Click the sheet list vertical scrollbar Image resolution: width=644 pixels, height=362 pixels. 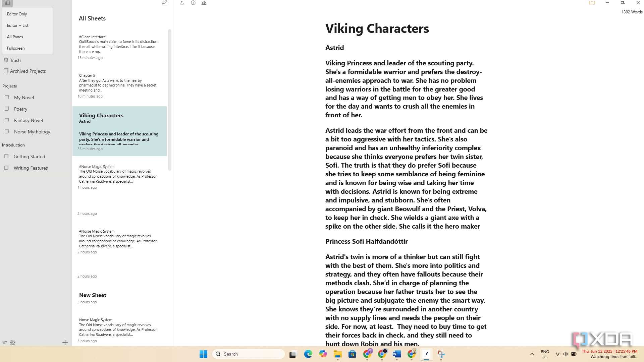pos(170,100)
